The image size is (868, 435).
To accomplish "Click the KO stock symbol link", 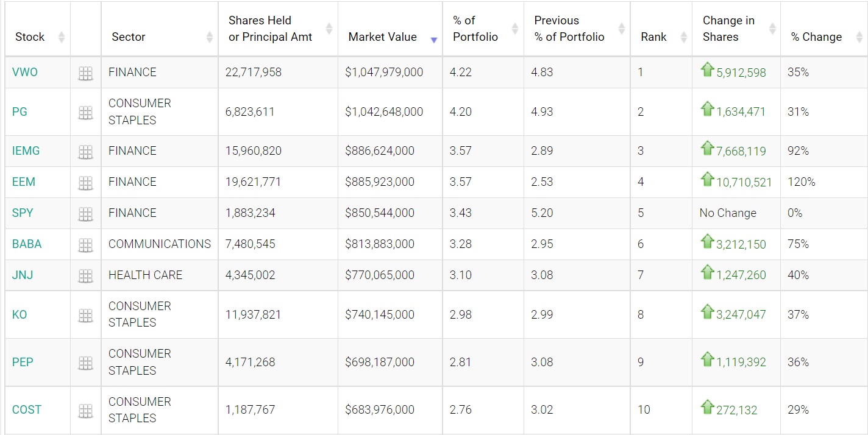I will click(x=20, y=314).
